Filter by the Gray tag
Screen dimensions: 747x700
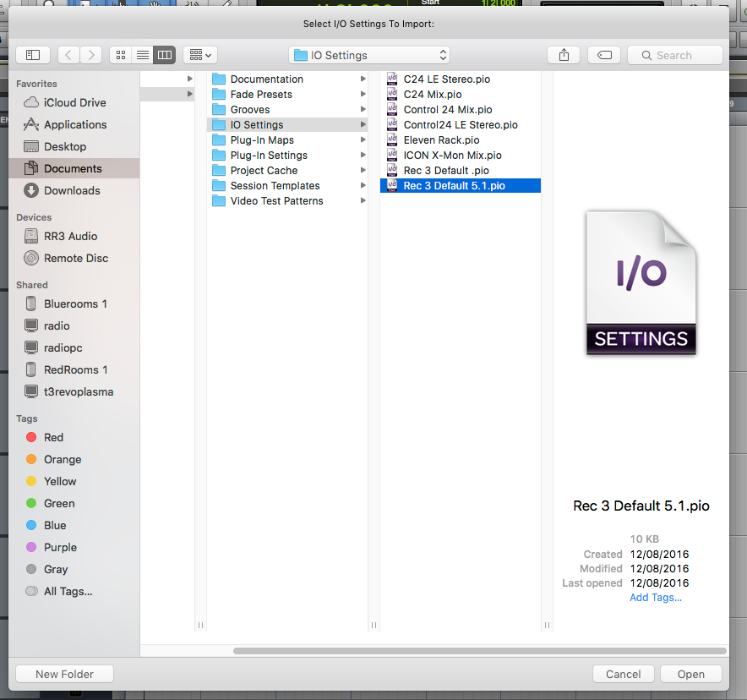pyautogui.click(x=74, y=568)
